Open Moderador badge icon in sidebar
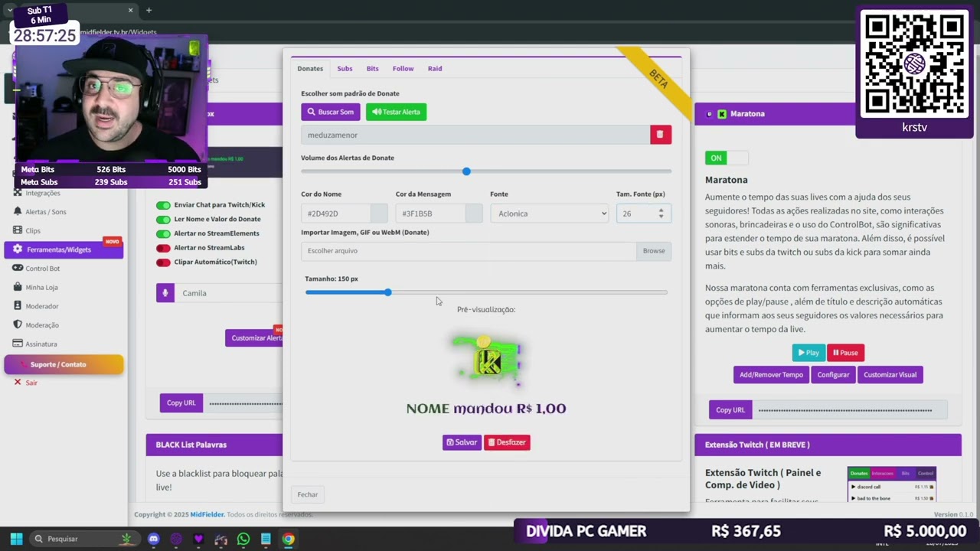This screenshot has height=551, width=980. click(18, 306)
